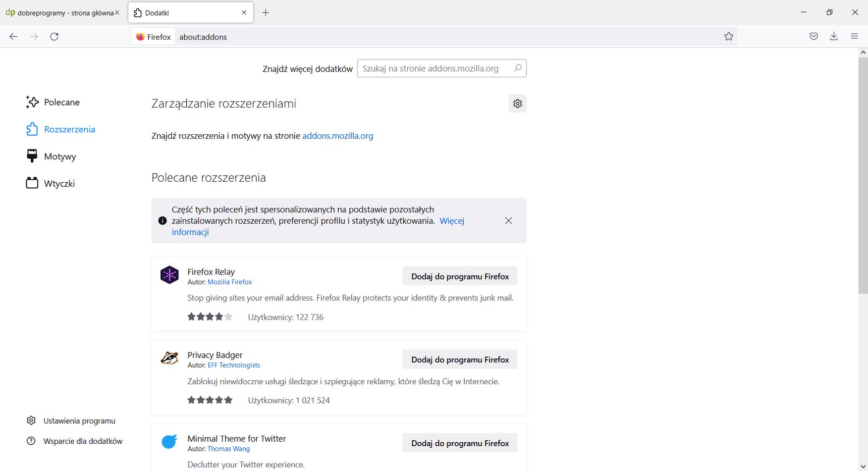Open a new tab with plus button
The height and width of the screenshot is (471, 868).
[265, 13]
